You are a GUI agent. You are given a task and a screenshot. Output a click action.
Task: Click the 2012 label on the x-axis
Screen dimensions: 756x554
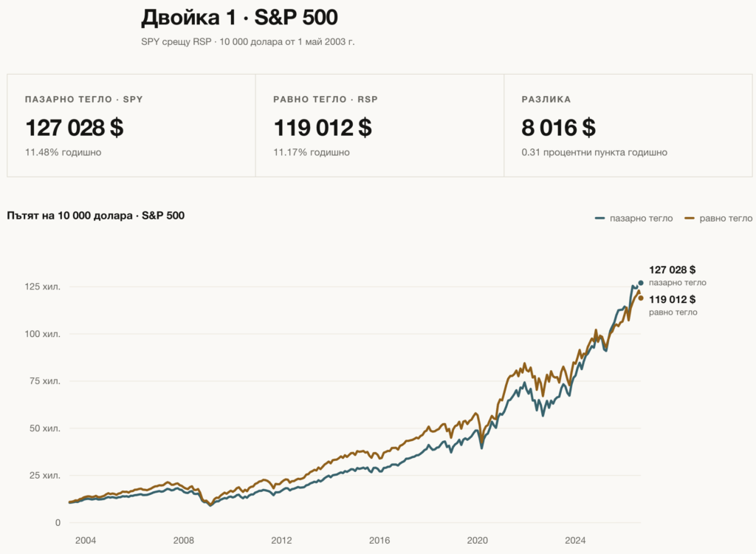pyautogui.click(x=281, y=541)
